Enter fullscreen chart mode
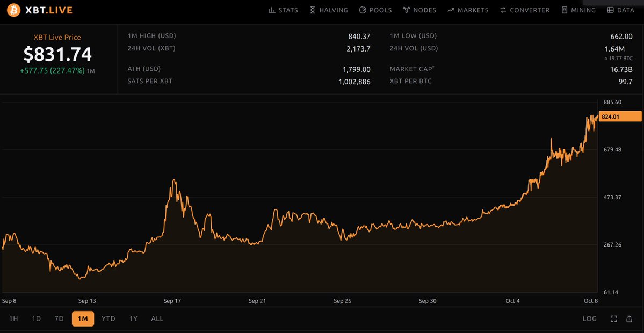Screen dimensions: 644x333 (613, 318)
